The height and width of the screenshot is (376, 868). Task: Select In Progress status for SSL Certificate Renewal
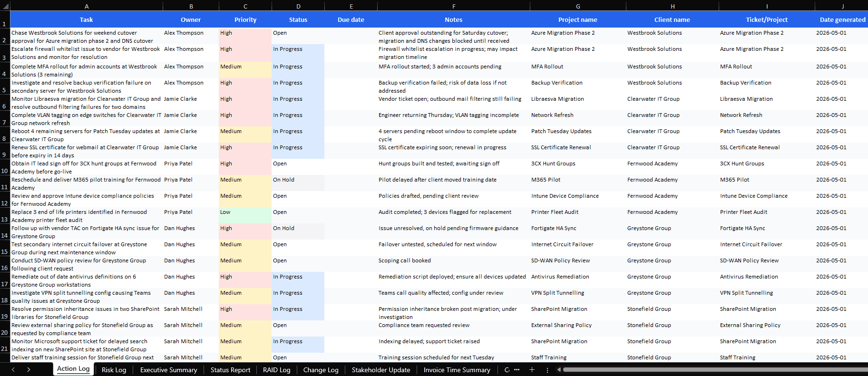click(298, 151)
